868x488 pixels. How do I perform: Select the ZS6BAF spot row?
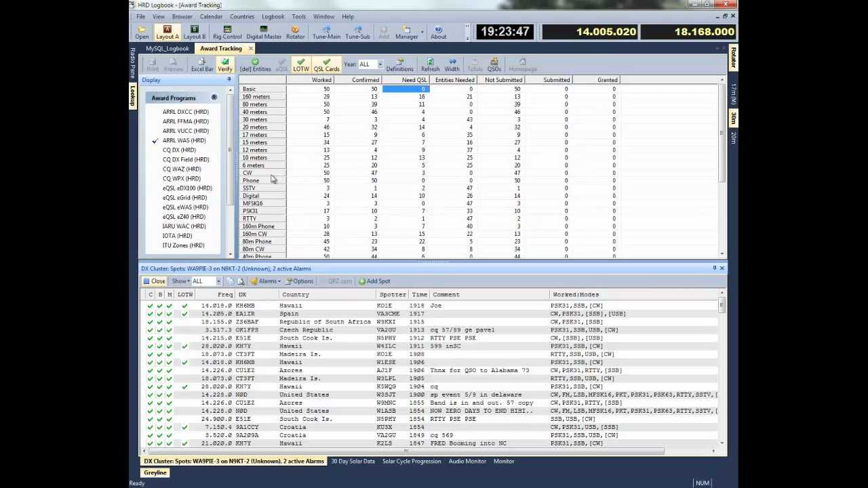pyautogui.click(x=431, y=322)
